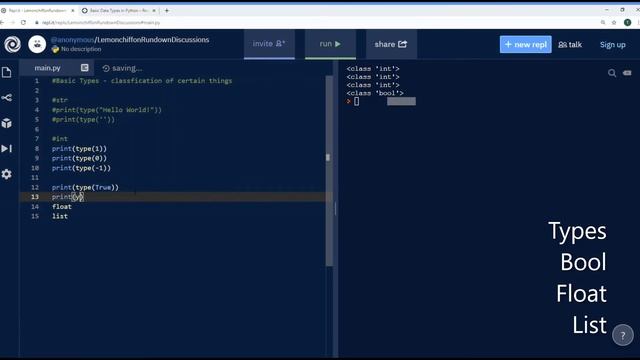The image size is (640, 360).
Task: Clear the console with the eraser icon
Action: 627,73
